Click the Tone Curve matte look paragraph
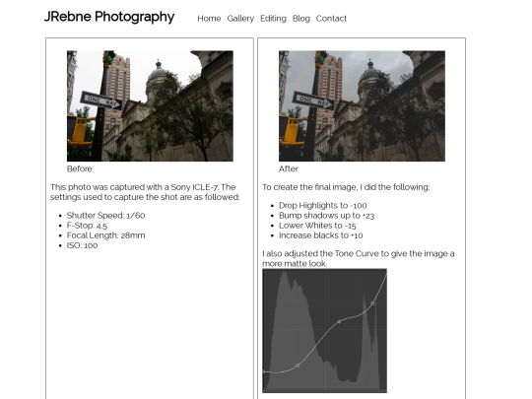This screenshot has width=532, height=399. (x=359, y=258)
